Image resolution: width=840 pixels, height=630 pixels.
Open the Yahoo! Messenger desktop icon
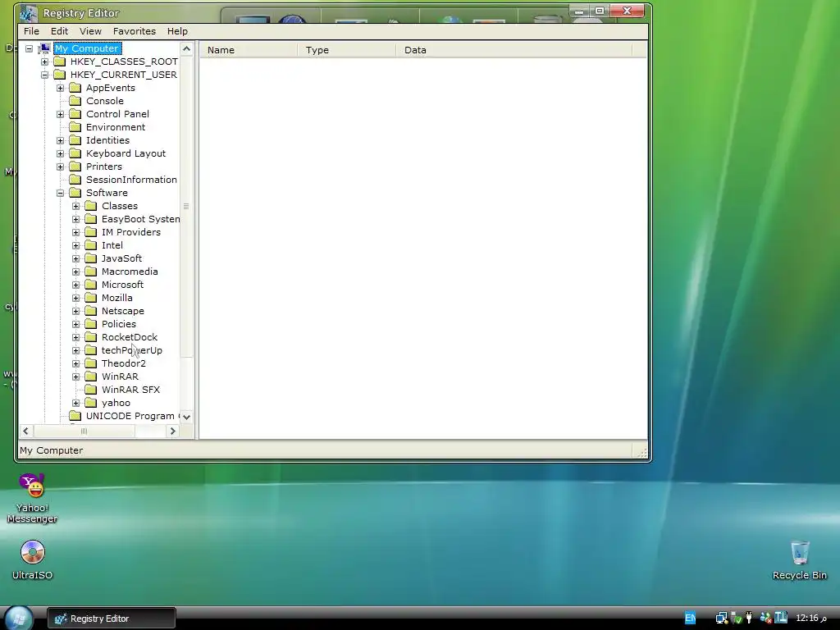pyautogui.click(x=32, y=498)
